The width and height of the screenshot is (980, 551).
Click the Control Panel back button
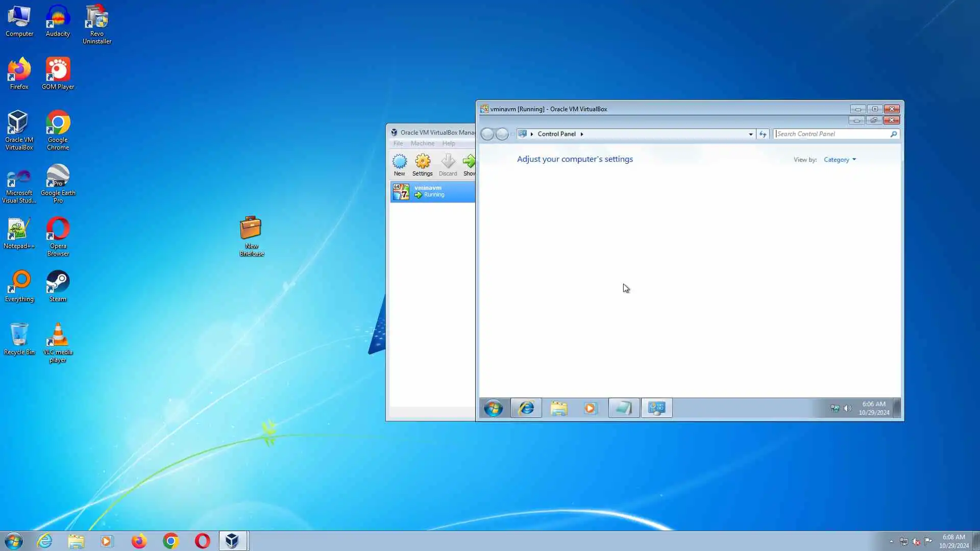click(x=487, y=134)
